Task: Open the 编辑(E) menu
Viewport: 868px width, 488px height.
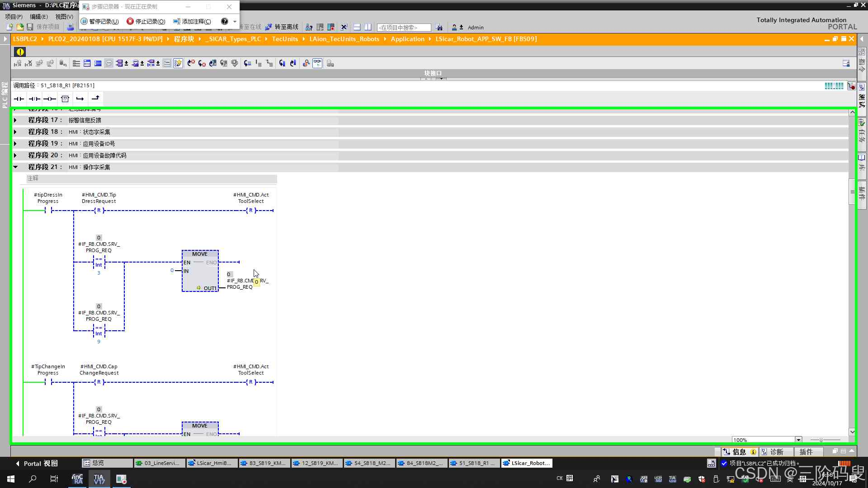Action: click(x=38, y=17)
